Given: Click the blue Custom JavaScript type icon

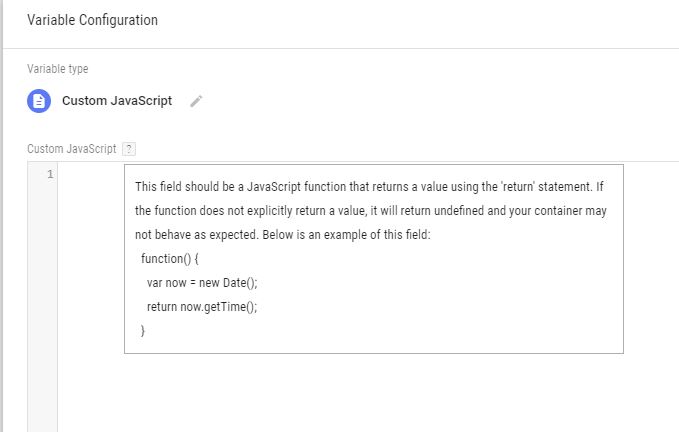Looking at the screenshot, I should [39, 101].
